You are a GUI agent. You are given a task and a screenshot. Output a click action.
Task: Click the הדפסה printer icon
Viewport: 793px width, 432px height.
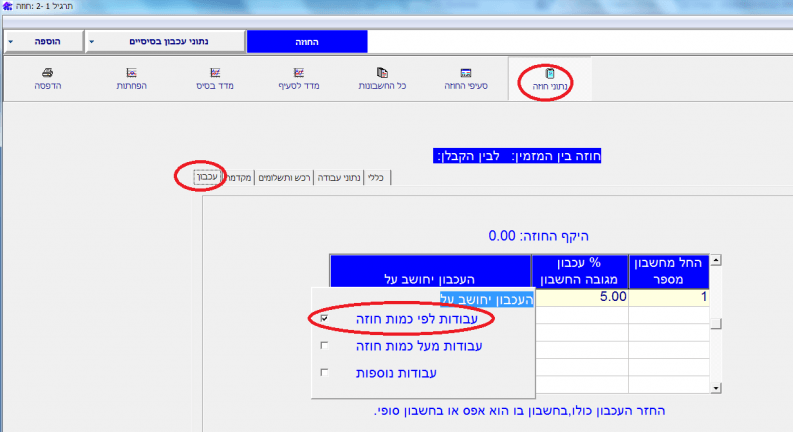coord(47,74)
